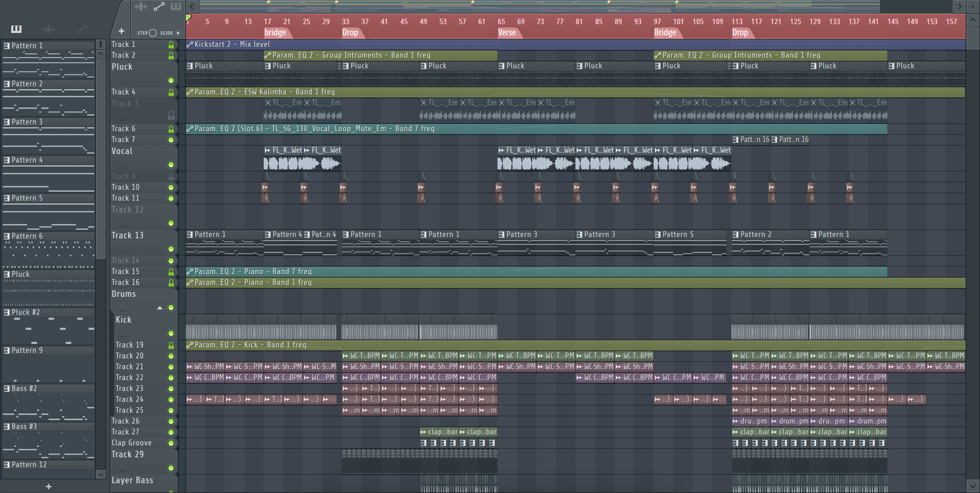
Task: Show audio clips in the picker panel
Action: [x=49, y=29]
